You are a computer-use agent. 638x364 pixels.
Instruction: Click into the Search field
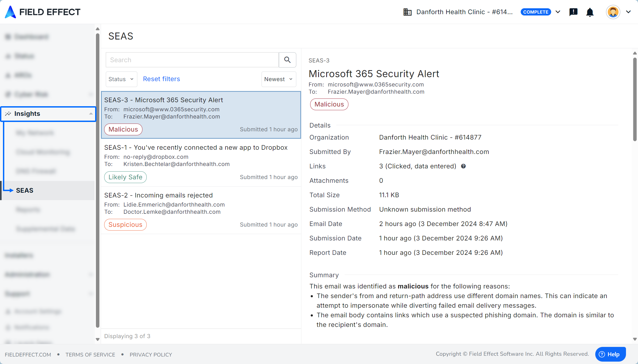192,60
